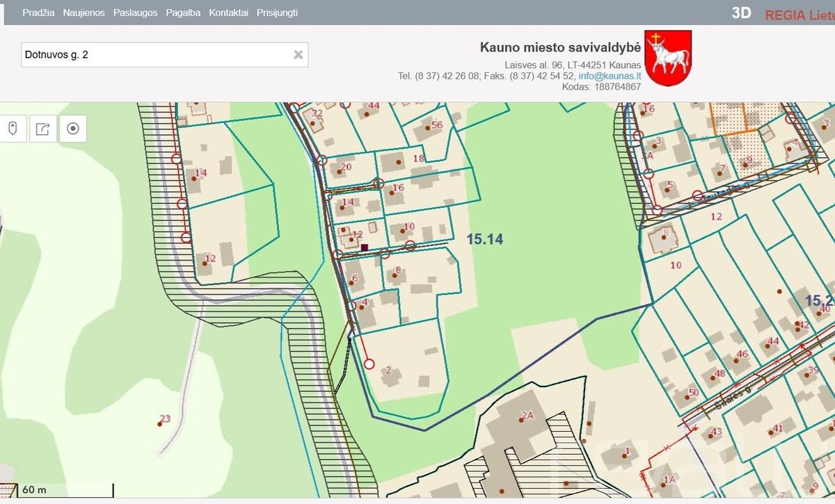Select address label 20 on the map

click(x=346, y=167)
